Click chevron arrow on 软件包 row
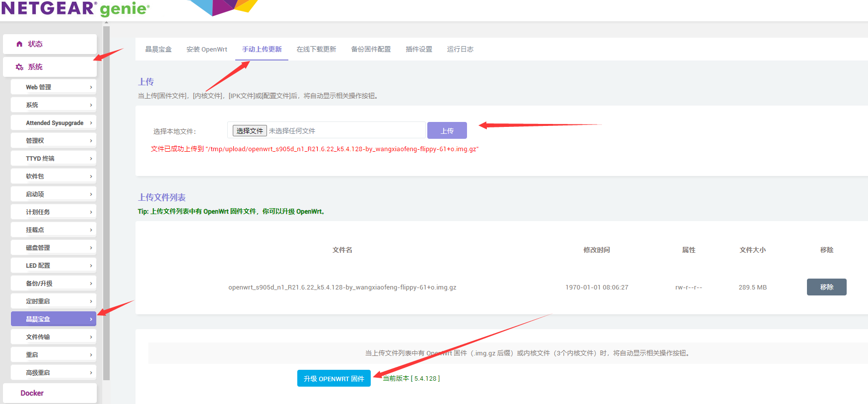The image size is (868, 404). click(x=91, y=176)
